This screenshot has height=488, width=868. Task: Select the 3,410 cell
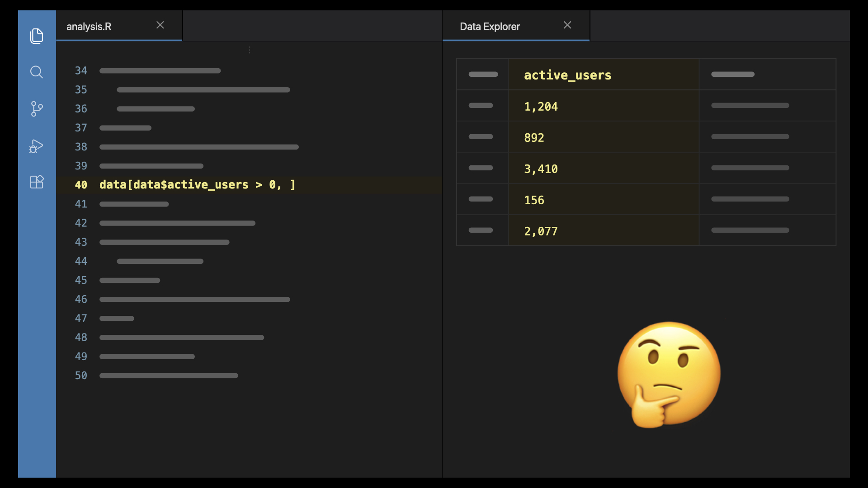(604, 168)
